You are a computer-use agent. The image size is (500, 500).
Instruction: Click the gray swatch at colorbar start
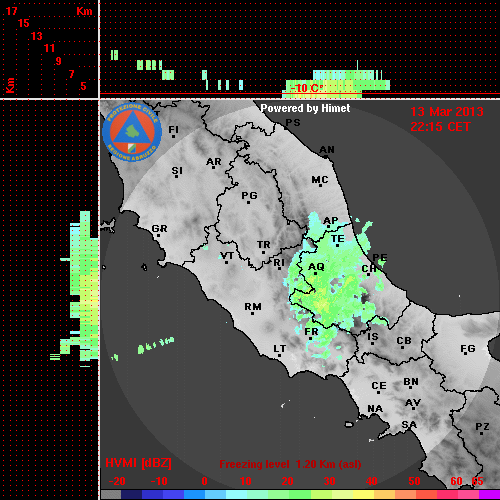pos(110,494)
